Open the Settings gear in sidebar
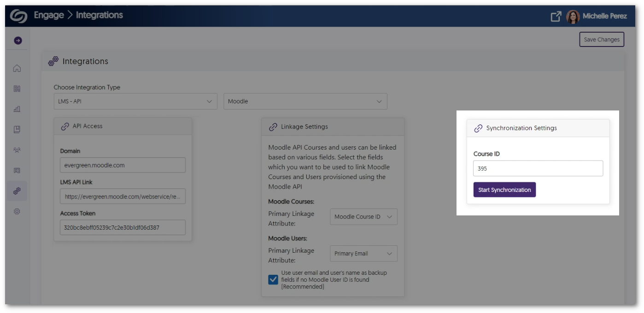The image size is (644, 313). [x=17, y=211]
